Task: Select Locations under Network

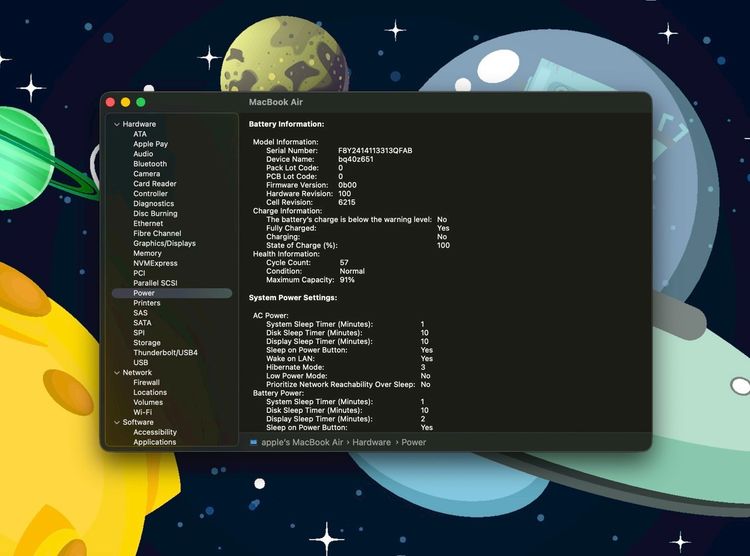Action: pyautogui.click(x=150, y=392)
